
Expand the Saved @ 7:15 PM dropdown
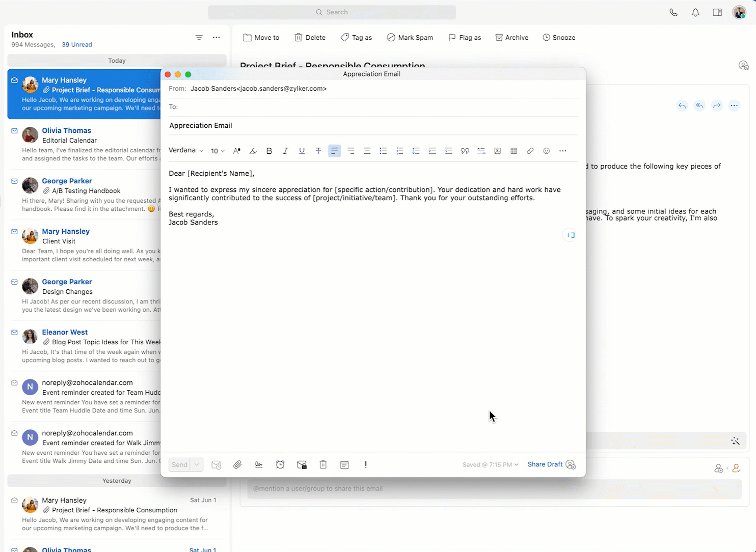491,464
